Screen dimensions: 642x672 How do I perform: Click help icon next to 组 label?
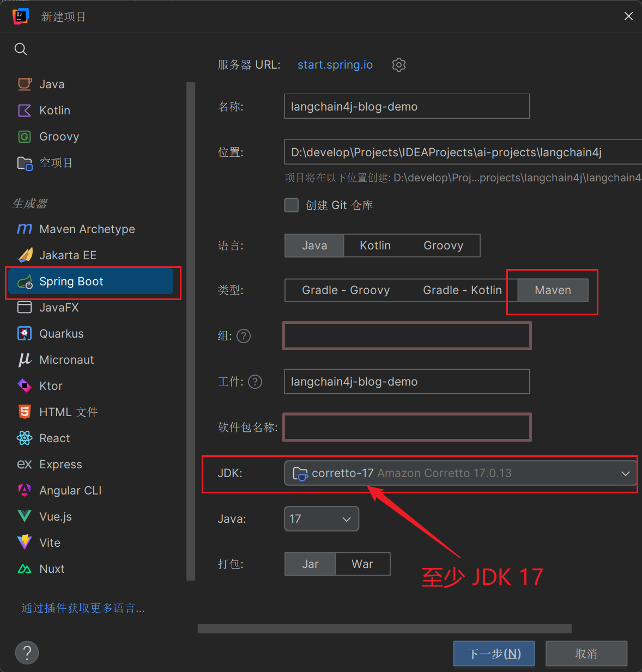coord(244,336)
